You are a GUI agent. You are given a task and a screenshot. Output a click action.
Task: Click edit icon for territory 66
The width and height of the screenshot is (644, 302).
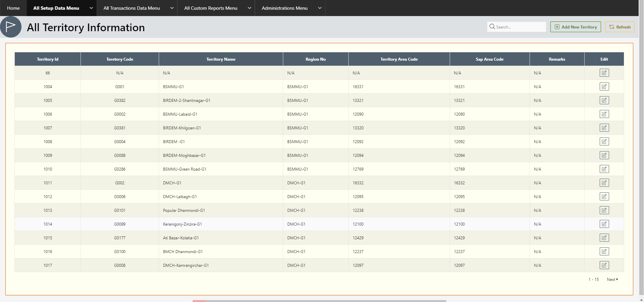click(604, 73)
